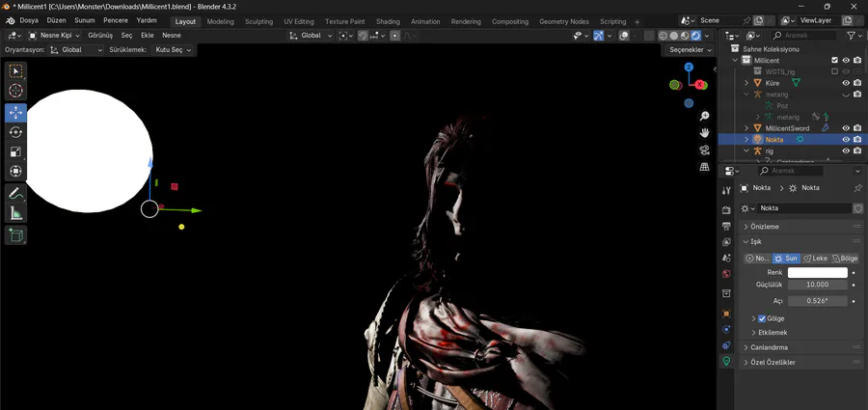Disable the Gölge shadow checkbox

click(762, 318)
